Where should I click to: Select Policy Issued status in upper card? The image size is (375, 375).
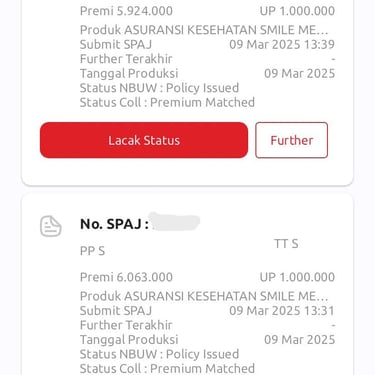tap(202, 88)
